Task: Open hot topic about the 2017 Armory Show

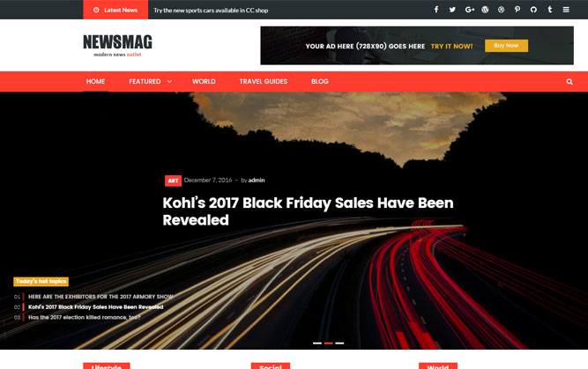Action: pyautogui.click(x=100, y=297)
